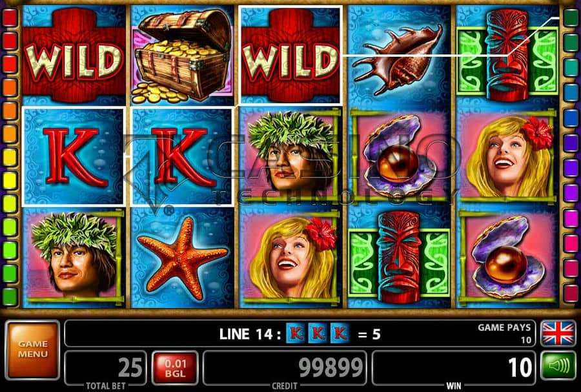This screenshot has width=581, height=392.
Task: Change language via the UK flag icon
Action: (x=558, y=333)
